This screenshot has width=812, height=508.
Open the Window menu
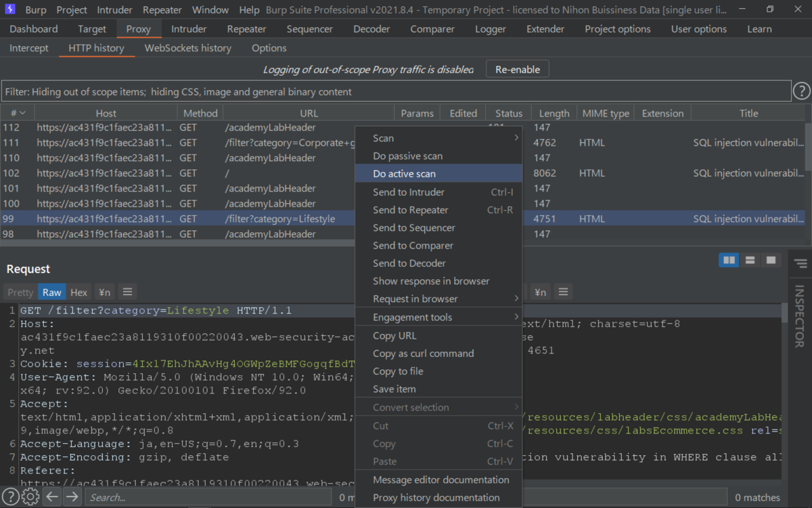pos(210,10)
